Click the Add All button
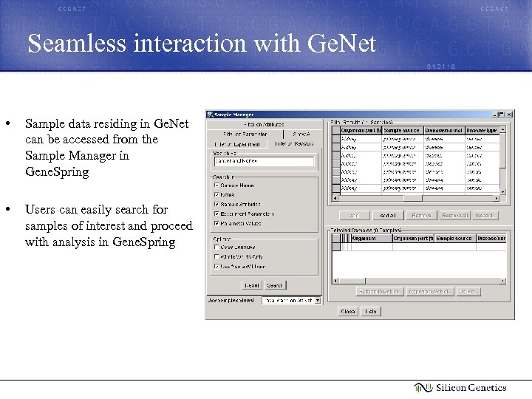The width and height of the screenshot is (532, 399). click(388, 216)
